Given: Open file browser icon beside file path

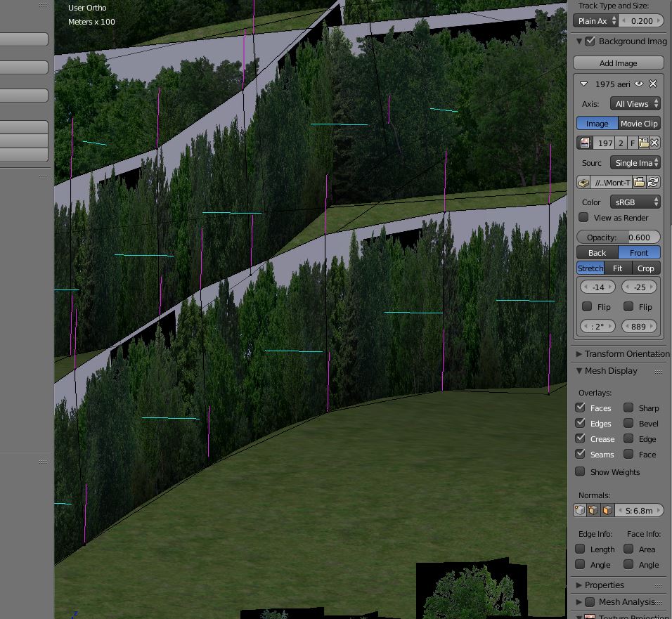Looking at the screenshot, I should pyautogui.click(x=639, y=182).
